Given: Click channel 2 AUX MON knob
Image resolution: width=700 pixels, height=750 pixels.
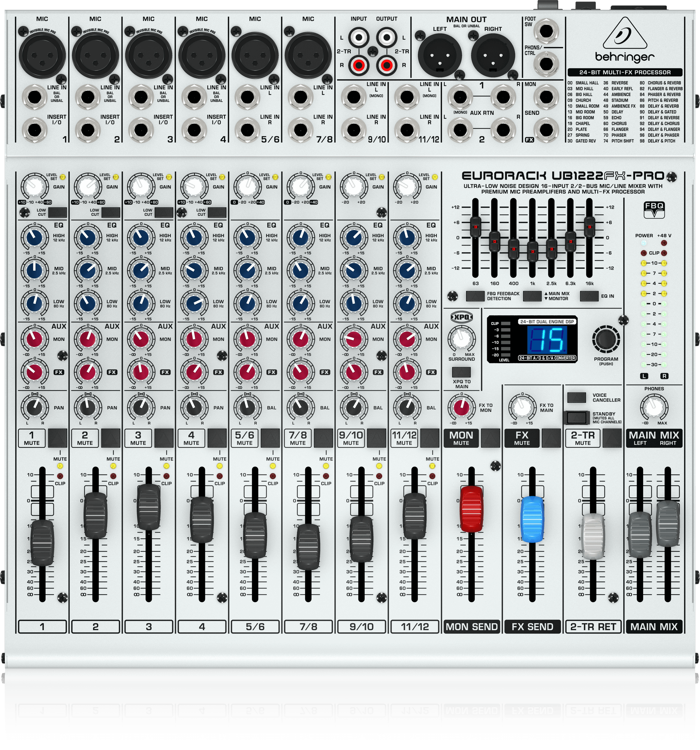Looking at the screenshot, I should coord(87,339).
